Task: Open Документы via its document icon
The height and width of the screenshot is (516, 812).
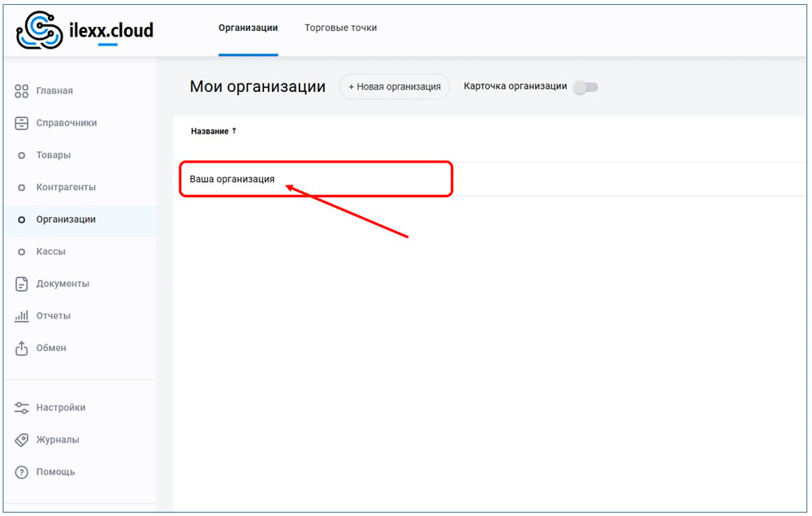Action: [x=22, y=284]
